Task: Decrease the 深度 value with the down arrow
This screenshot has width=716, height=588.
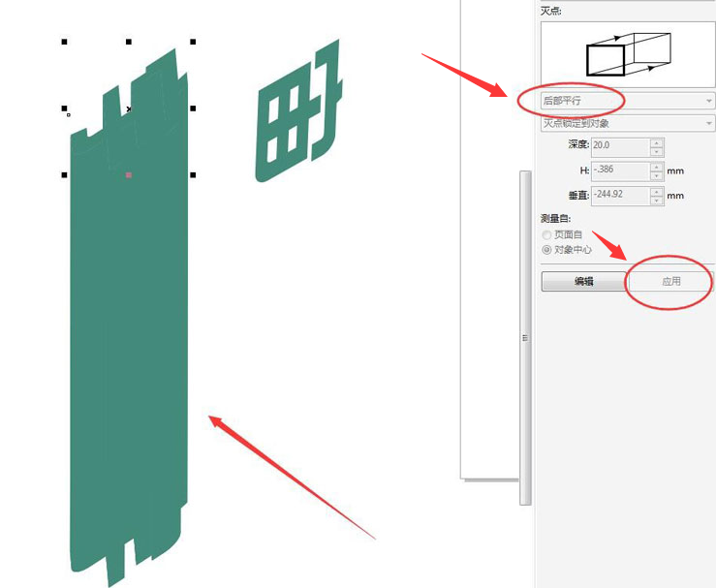Action: (x=657, y=151)
